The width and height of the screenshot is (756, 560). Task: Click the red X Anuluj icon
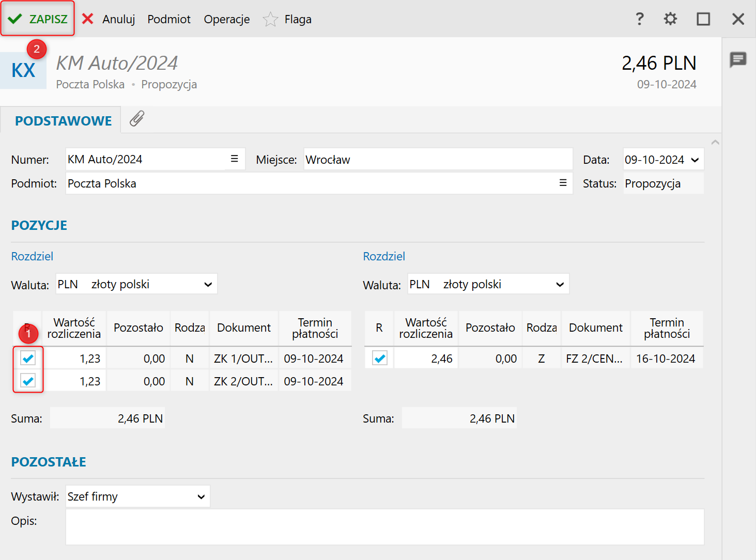pyautogui.click(x=88, y=19)
